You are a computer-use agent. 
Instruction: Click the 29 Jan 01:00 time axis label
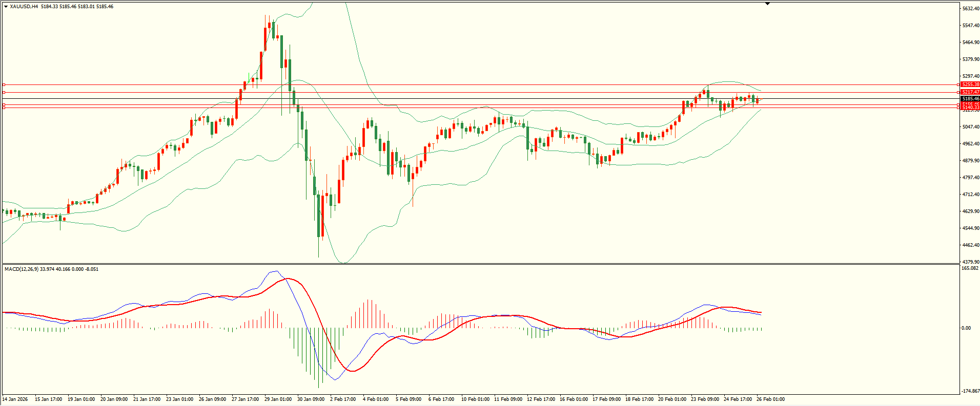(278, 399)
